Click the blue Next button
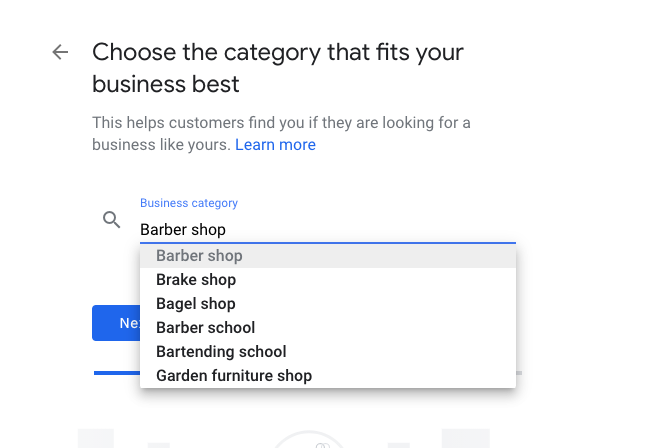 [x=117, y=323]
